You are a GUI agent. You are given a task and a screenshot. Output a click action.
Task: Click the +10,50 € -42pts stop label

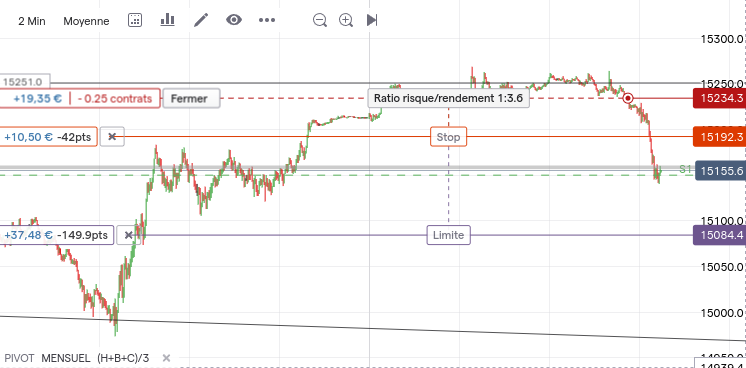pyautogui.click(x=48, y=137)
